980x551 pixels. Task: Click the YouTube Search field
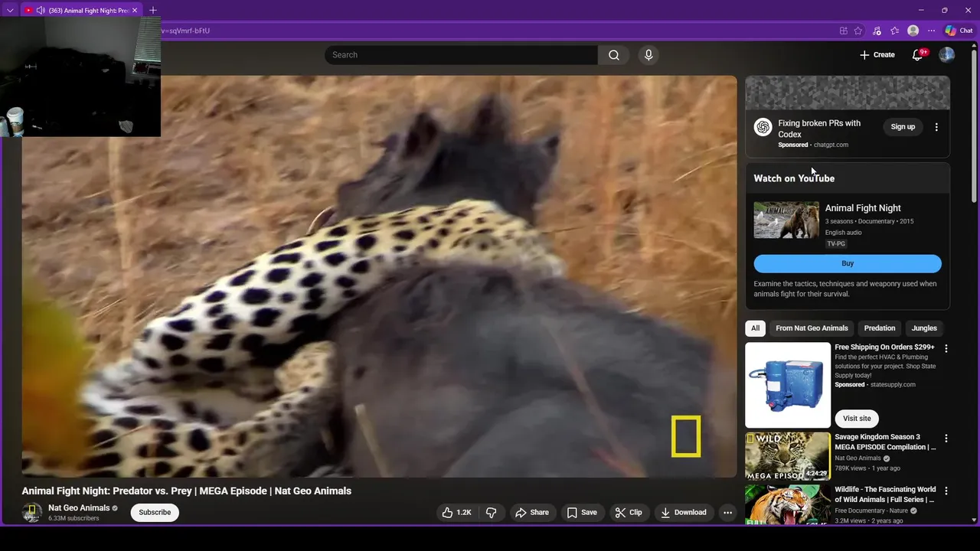coord(461,55)
